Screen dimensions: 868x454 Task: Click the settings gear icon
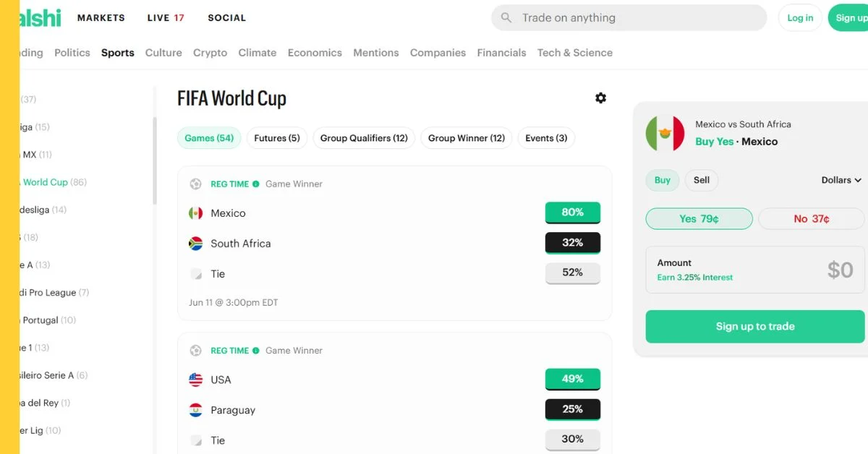tap(600, 98)
